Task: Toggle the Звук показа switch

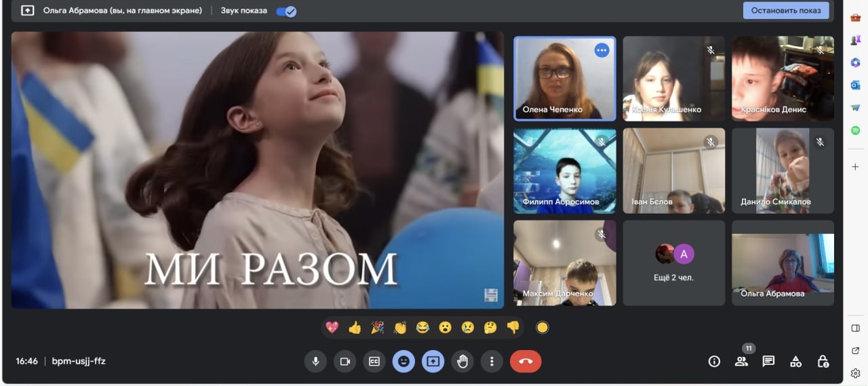Action: point(286,11)
